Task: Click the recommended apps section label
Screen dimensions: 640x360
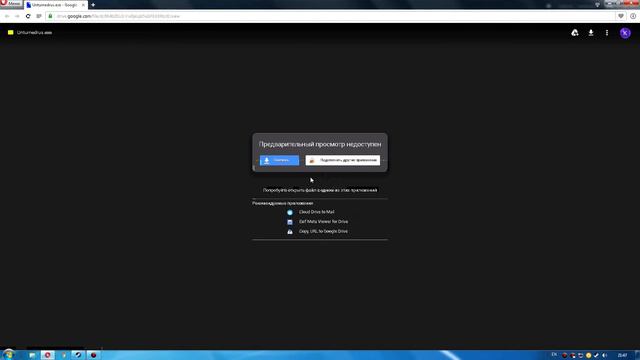Action: coord(282,203)
